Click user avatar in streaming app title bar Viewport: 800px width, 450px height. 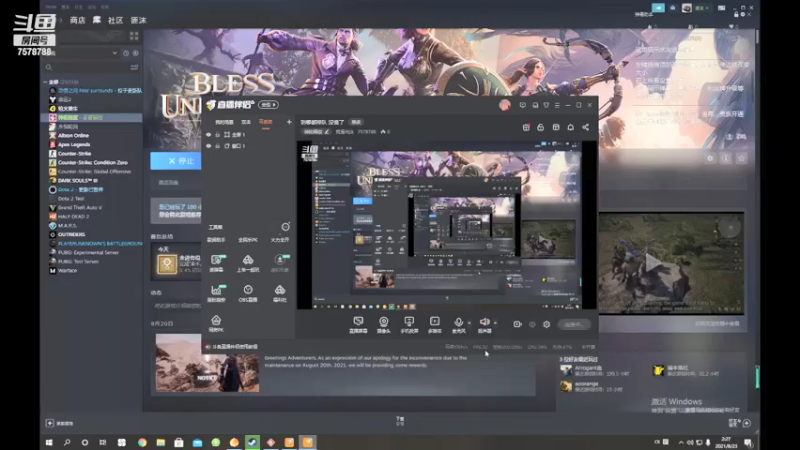click(x=505, y=105)
